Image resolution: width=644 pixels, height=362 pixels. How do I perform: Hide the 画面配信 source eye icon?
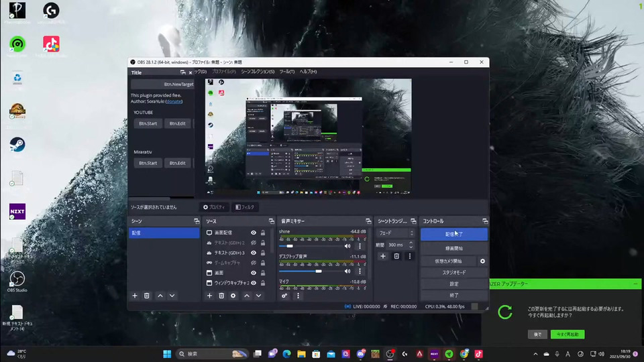pyautogui.click(x=254, y=233)
